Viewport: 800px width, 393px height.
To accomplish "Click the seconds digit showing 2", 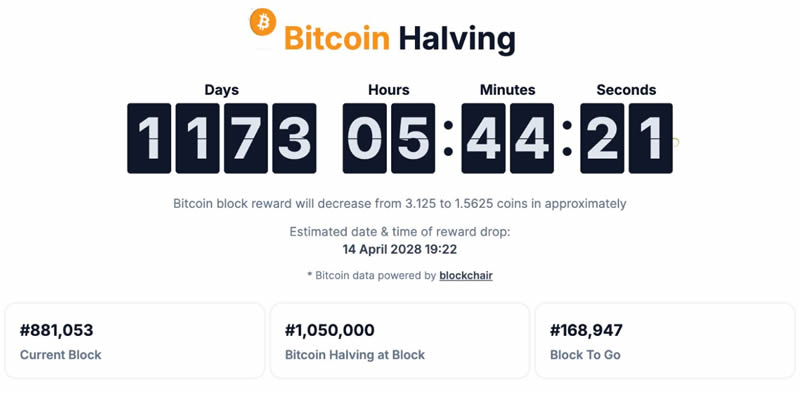I will 602,138.
